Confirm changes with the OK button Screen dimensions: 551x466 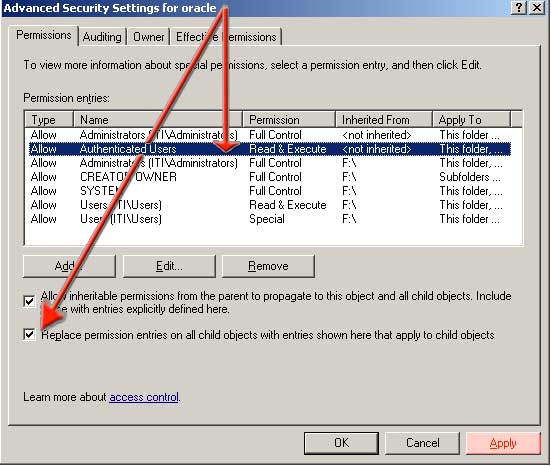click(342, 443)
